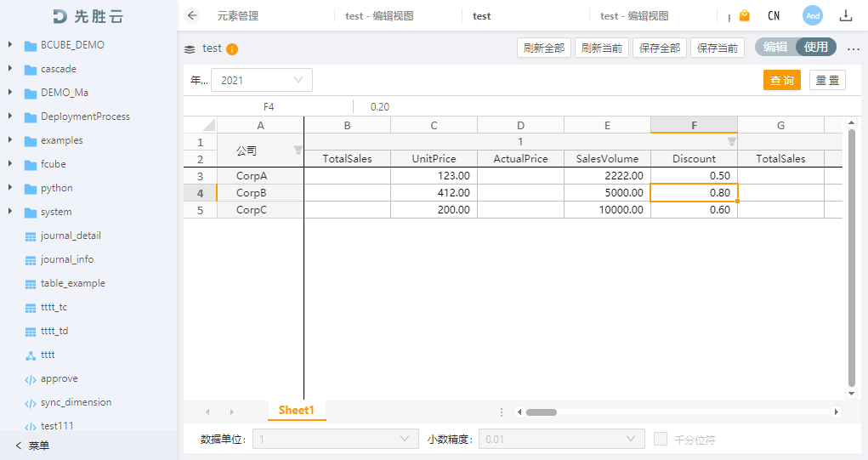The image size is (868, 460).
Task: Expand the BCUBE_DEMO folder
Action: pos(10,44)
